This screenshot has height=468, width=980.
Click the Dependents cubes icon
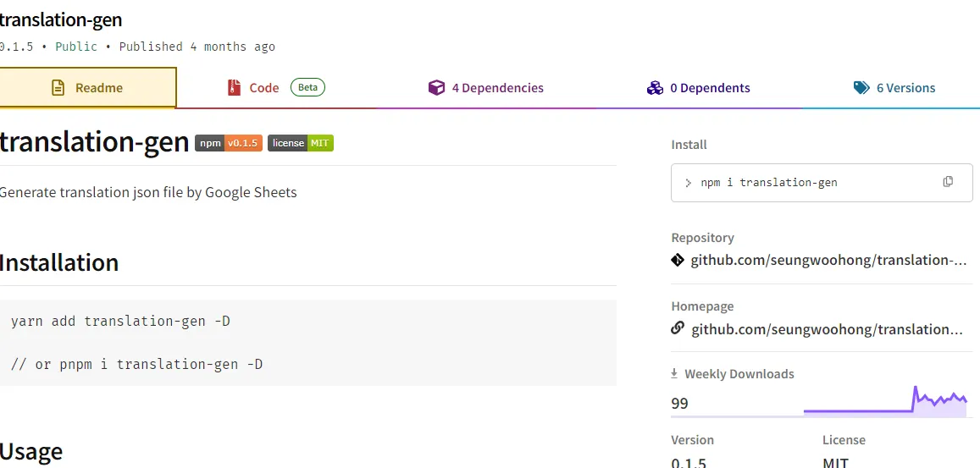point(655,87)
